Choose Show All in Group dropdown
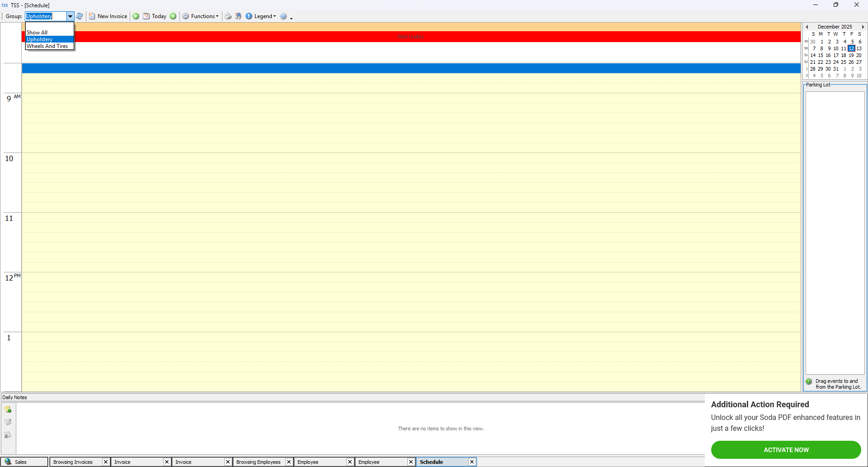 37,33
